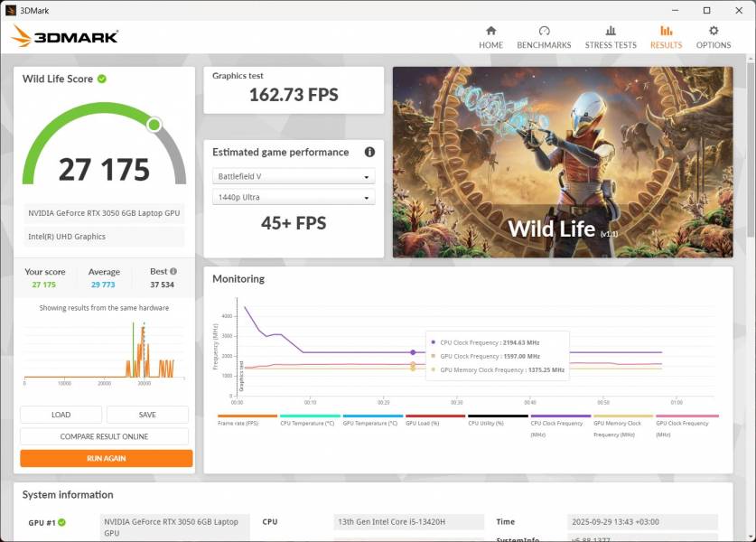The height and width of the screenshot is (542, 756).
Task: Open the Battlefield V game dropdown
Action: coord(294,175)
